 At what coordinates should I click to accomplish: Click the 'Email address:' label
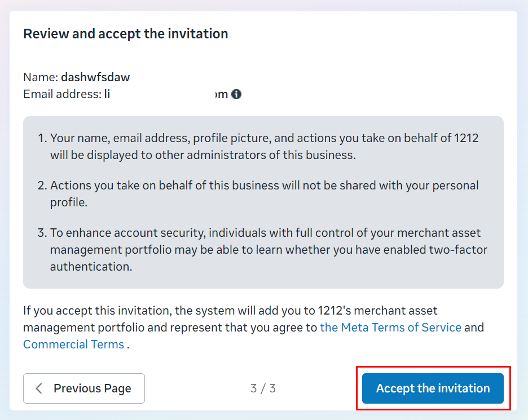point(62,94)
